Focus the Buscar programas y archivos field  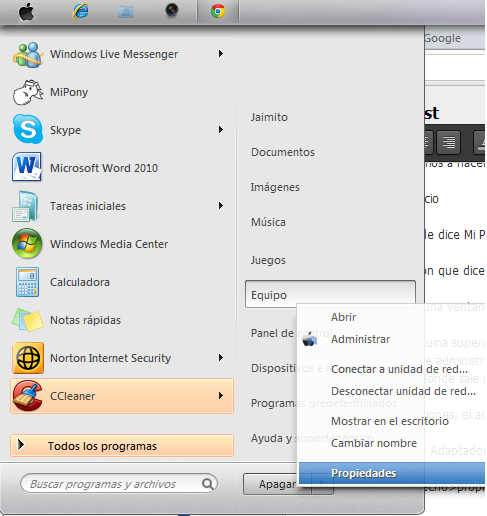118,484
